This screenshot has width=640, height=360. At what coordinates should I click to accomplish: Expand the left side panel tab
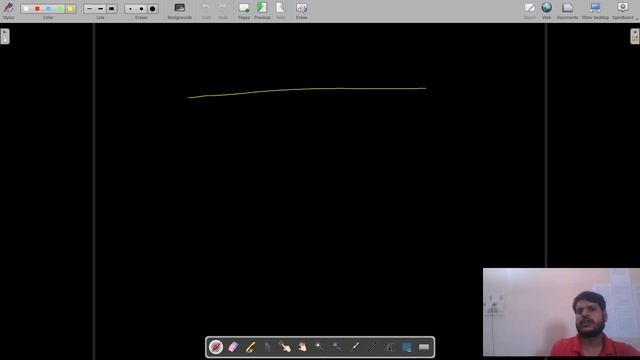(x=4, y=36)
